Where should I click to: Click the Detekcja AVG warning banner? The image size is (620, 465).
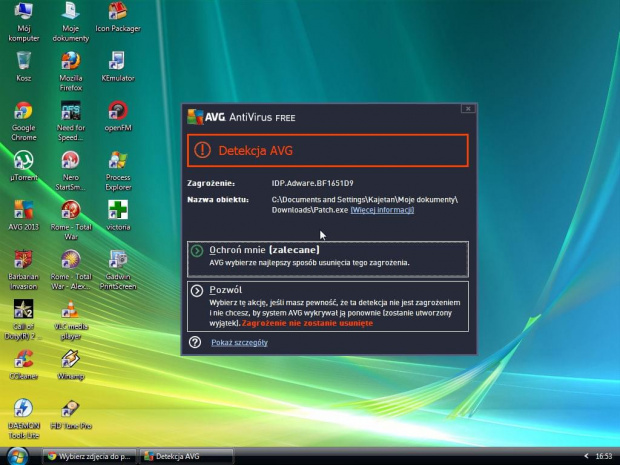(328, 150)
